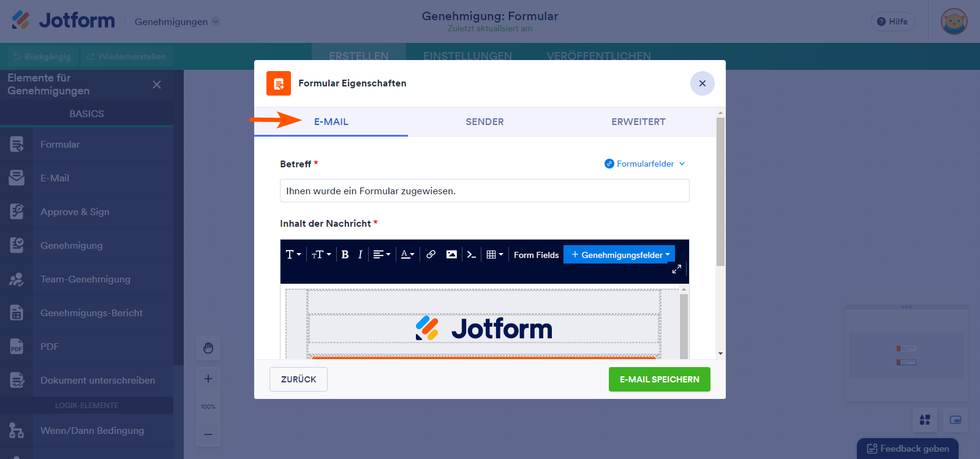The height and width of the screenshot is (459, 980).
Task: Toggle the minimap icon at bottom right
Action: [956, 420]
